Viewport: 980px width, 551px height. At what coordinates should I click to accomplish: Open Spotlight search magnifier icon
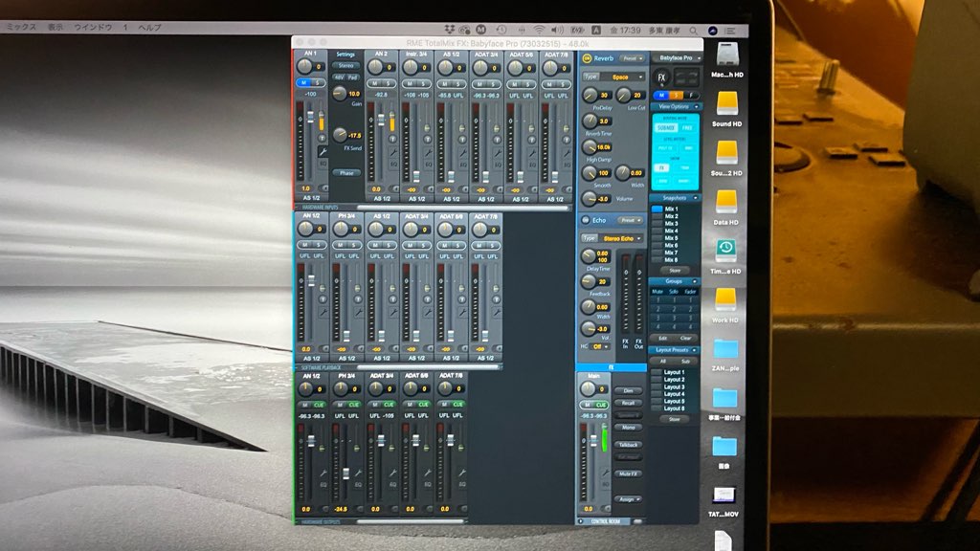tap(694, 30)
